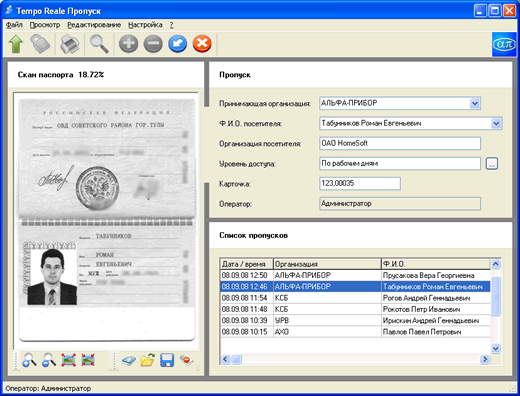
Task: Click the horizontal scroll left arrow
Action: pos(225,359)
